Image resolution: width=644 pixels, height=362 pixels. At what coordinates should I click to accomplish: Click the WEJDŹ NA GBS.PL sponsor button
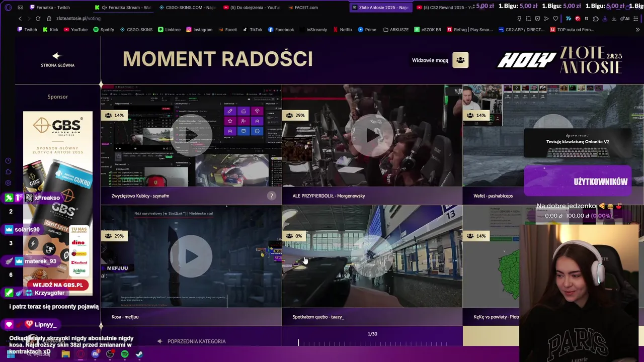pyautogui.click(x=57, y=285)
